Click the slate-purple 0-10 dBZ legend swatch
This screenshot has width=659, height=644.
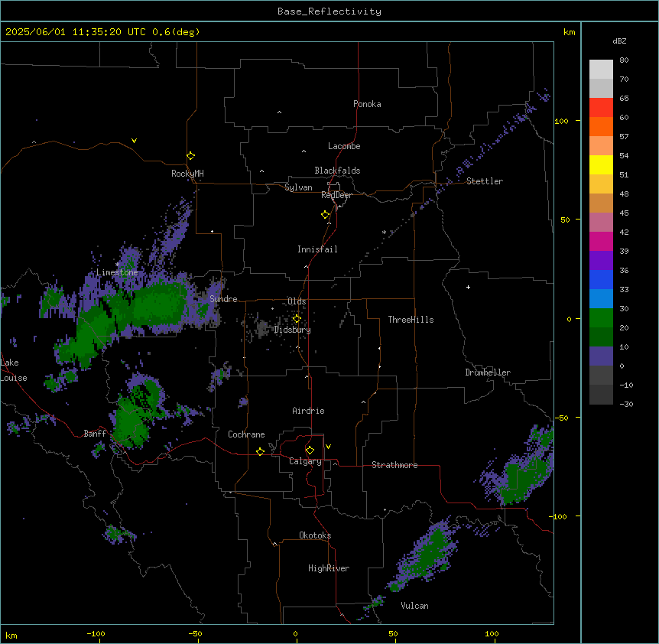coord(601,356)
